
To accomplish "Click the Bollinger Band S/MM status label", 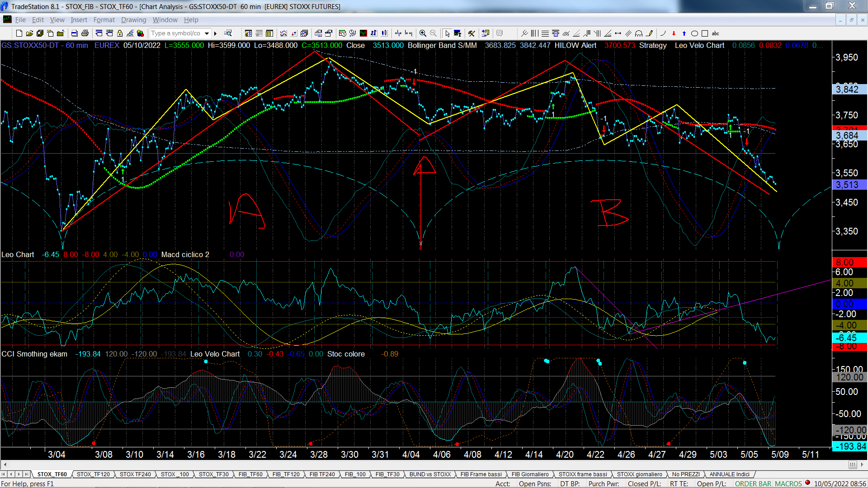I will point(442,45).
